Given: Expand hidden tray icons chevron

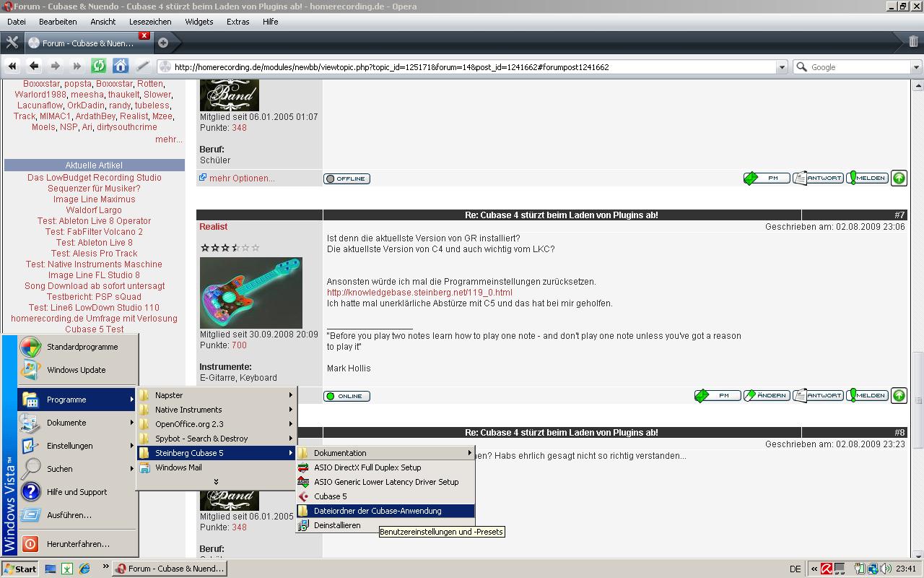Looking at the screenshot, I should tap(814, 569).
